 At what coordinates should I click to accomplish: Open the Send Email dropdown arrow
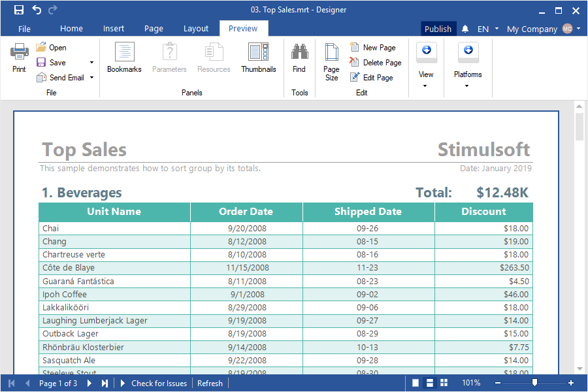91,78
